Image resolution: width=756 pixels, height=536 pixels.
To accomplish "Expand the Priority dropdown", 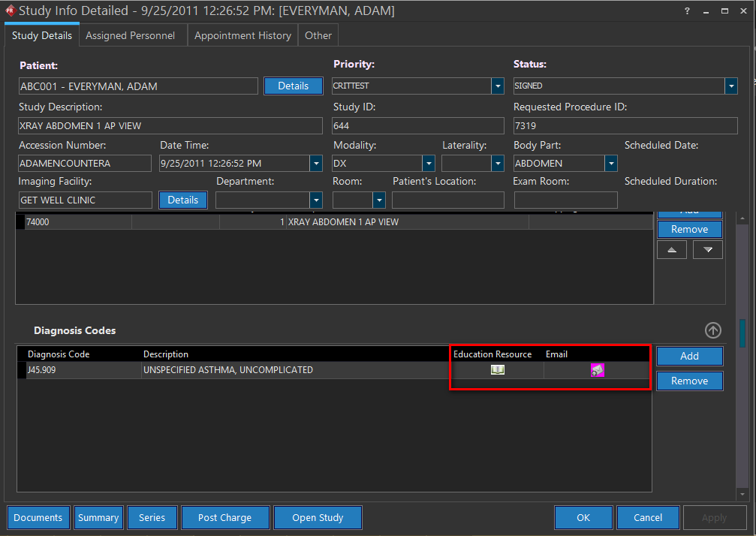I will pyautogui.click(x=497, y=86).
